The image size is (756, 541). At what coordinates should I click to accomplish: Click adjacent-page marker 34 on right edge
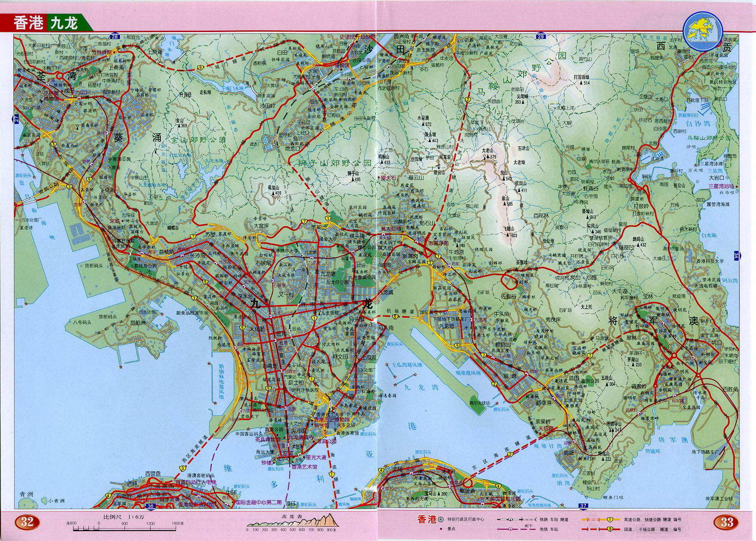[736, 256]
